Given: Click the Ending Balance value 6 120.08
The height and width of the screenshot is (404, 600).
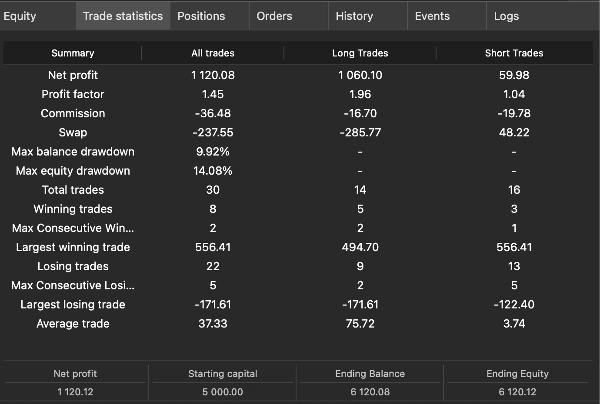Looking at the screenshot, I should 369,391.
